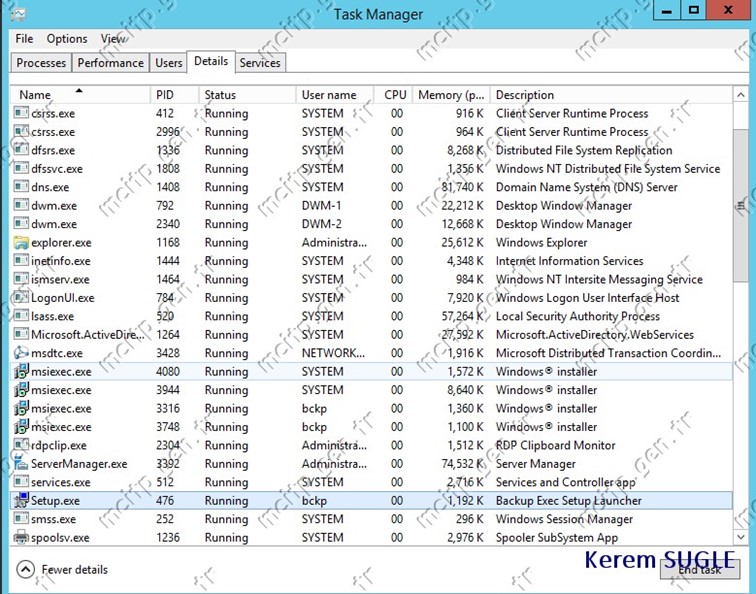Click the lsass.exe process icon

click(x=21, y=316)
